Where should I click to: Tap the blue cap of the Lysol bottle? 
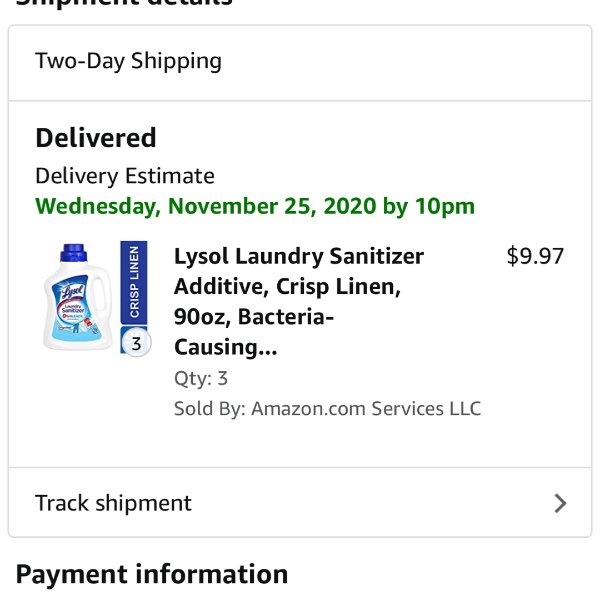pyautogui.click(x=73, y=253)
